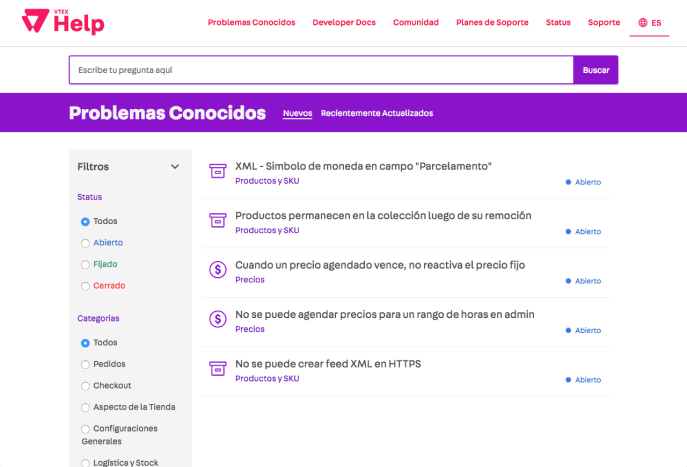
Task: Click Precios under Cuando un precio agendado
Action: pos(250,280)
